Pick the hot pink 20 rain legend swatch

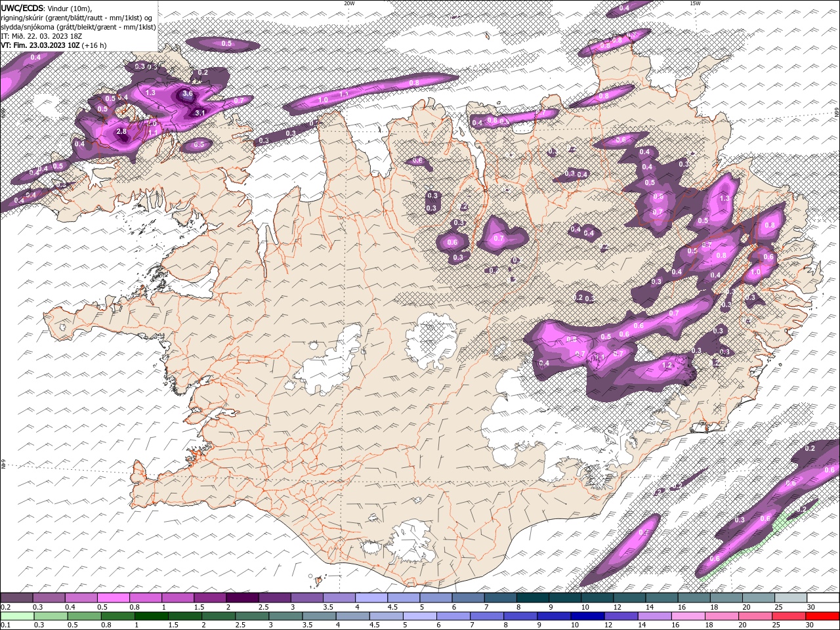point(755,616)
